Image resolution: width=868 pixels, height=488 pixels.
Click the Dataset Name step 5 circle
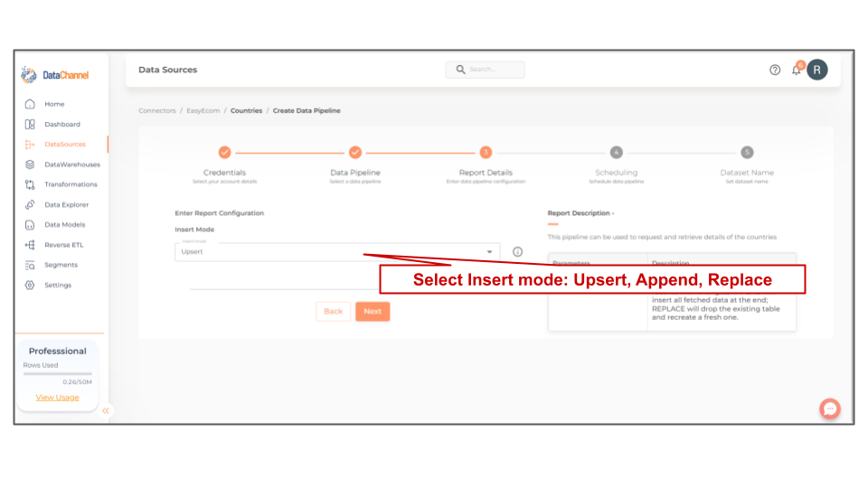[747, 152]
